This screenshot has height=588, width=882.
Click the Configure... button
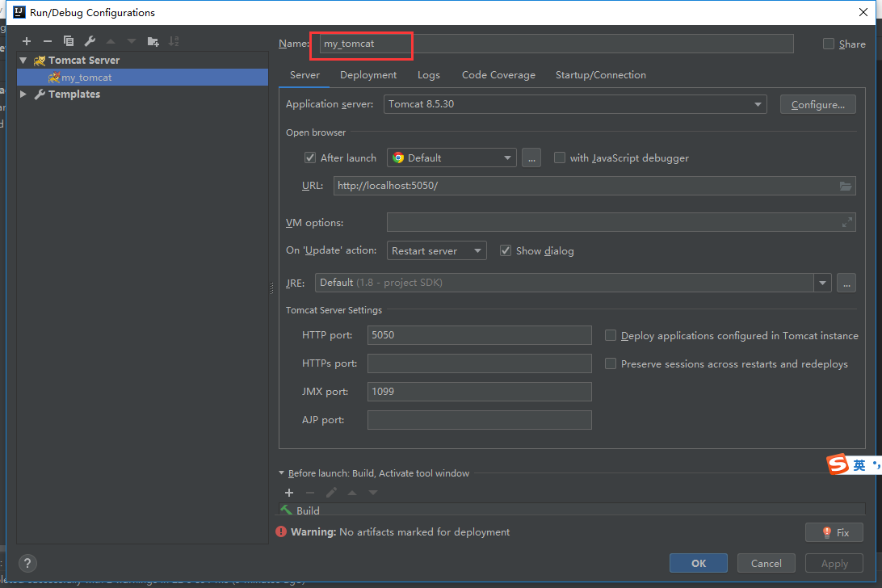coord(818,105)
